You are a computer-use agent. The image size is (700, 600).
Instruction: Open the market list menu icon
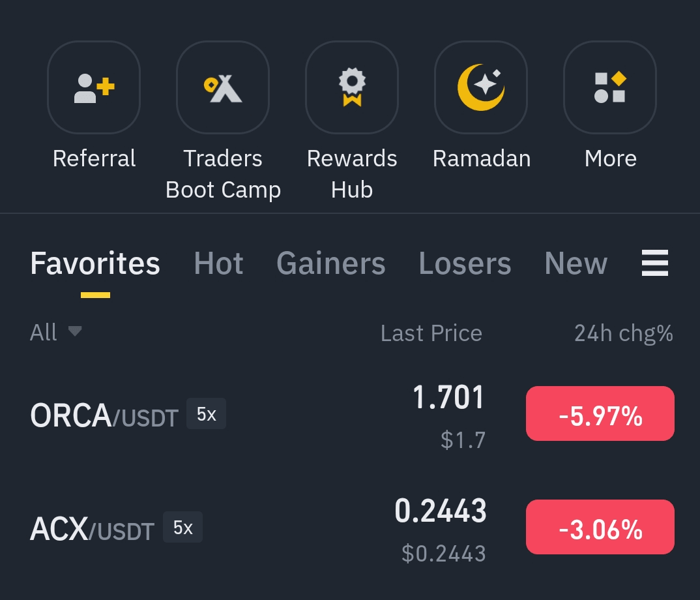click(x=654, y=263)
